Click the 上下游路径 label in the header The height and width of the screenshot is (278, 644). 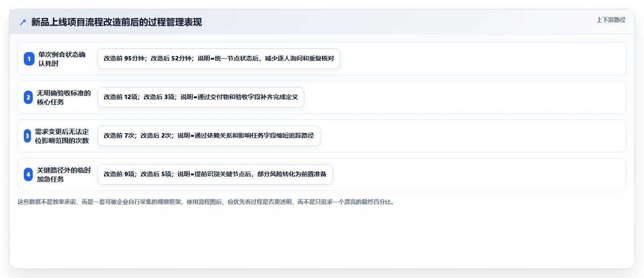point(611,20)
